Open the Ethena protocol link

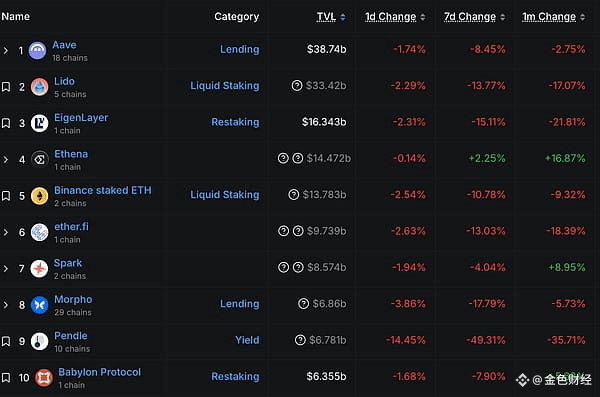coord(71,154)
